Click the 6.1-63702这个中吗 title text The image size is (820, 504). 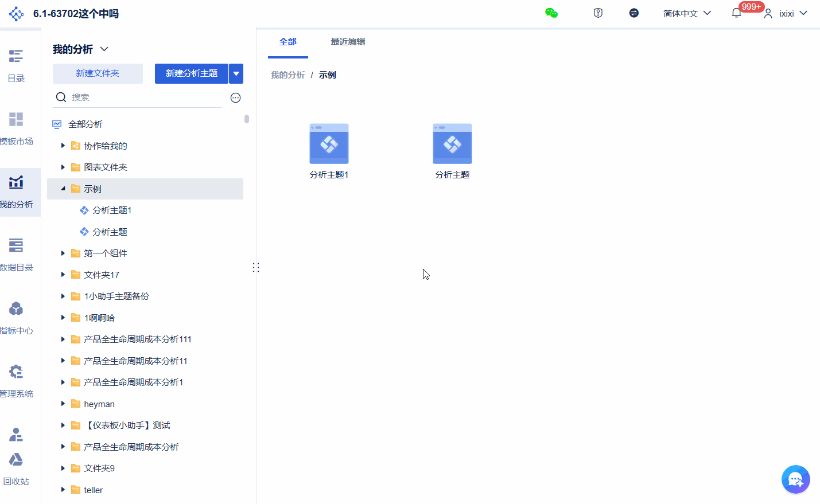[76, 14]
